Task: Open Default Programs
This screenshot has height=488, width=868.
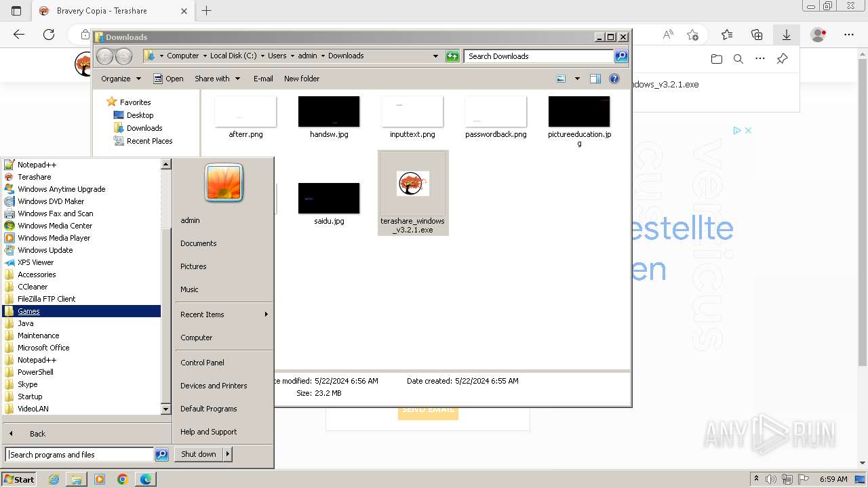Action: 208,409
